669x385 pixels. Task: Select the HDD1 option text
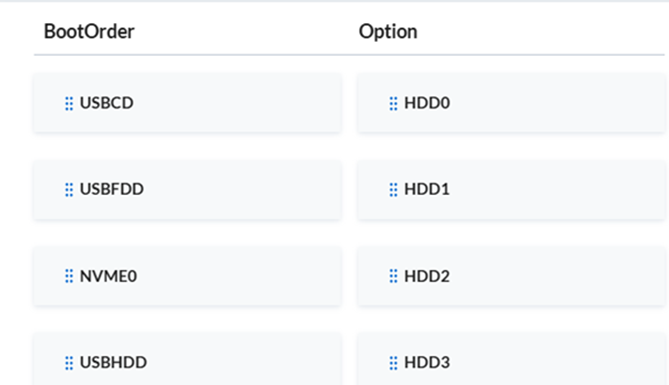coord(427,189)
